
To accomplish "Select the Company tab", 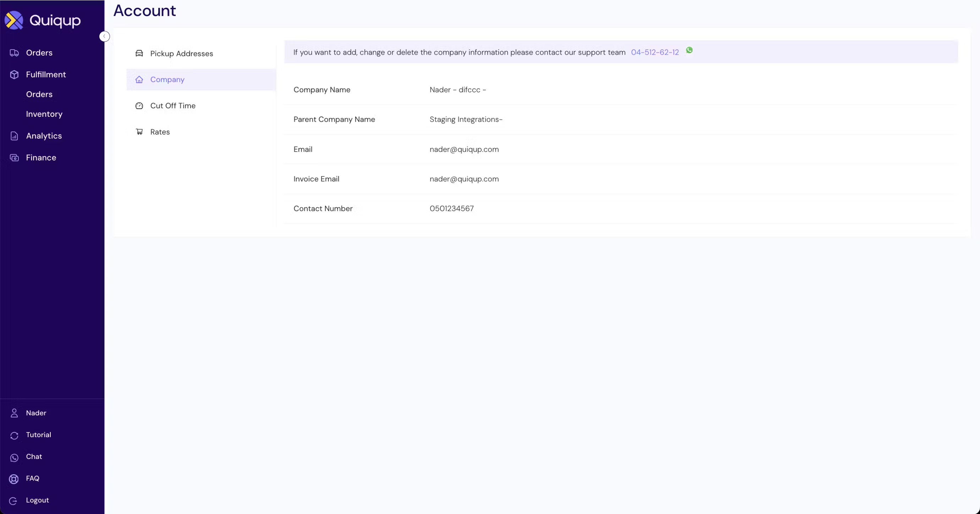I will (167, 80).
